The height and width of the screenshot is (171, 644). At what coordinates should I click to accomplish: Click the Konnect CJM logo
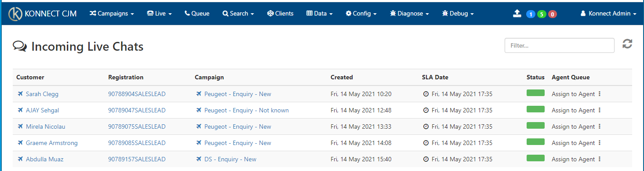[43, 13]
